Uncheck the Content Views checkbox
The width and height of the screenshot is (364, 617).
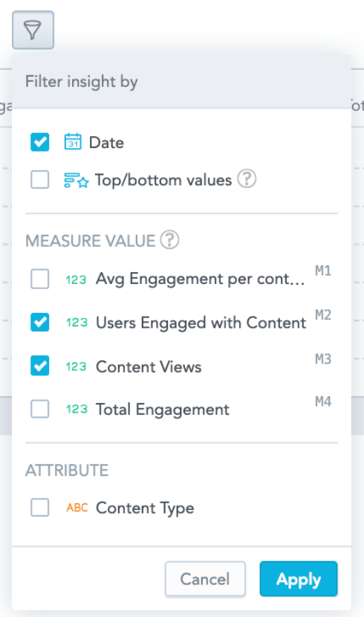pos(39,366)
